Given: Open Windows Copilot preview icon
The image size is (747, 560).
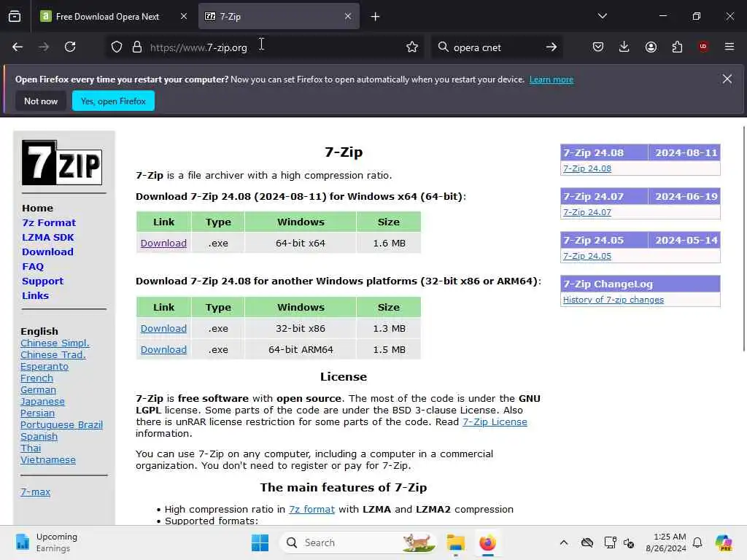Looking at the screenshot, I should pyautogui.click(x=724, y=542).
